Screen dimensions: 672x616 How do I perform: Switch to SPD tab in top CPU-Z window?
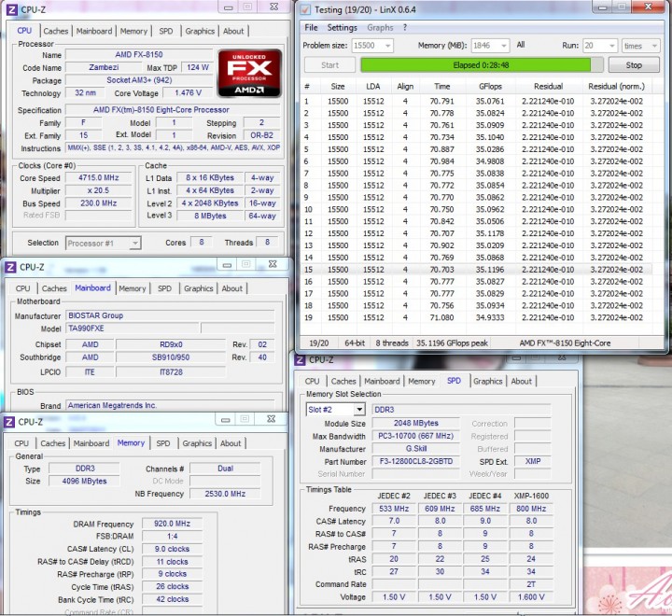[x=166, y=31]
